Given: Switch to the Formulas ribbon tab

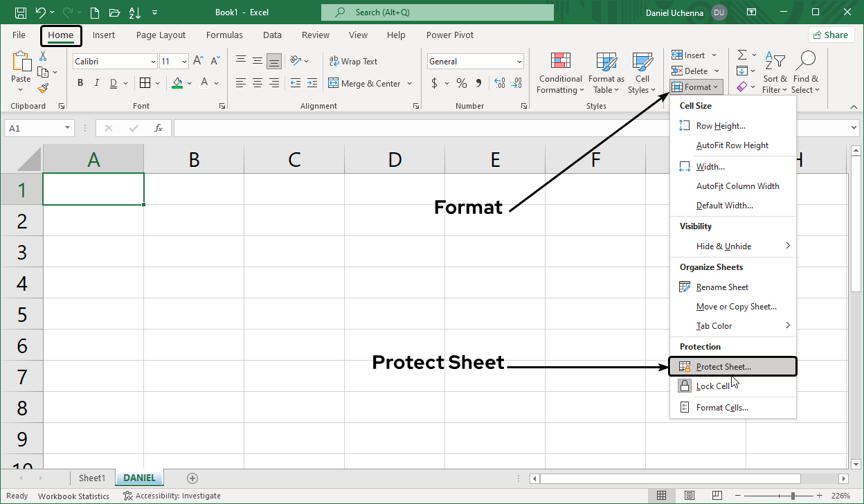Looking at the screenshot, I should (x=224, y=35).
